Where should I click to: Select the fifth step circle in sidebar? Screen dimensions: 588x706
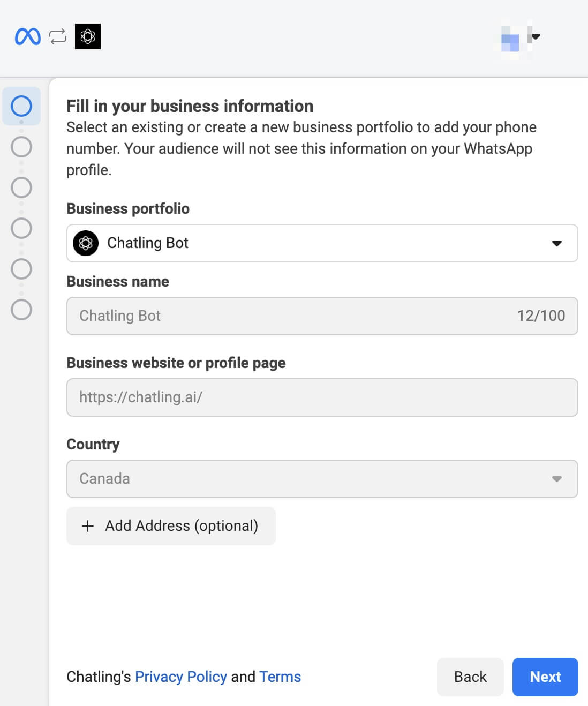(21, 269)
